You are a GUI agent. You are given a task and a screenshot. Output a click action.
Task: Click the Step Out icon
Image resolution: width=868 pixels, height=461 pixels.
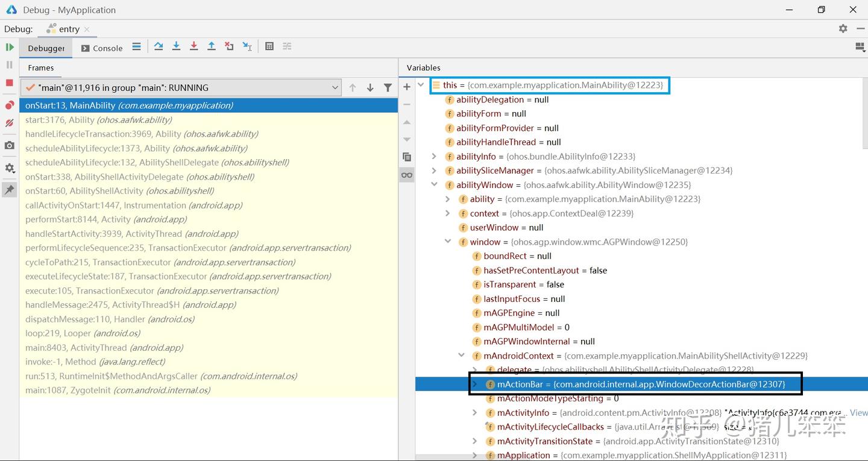point(212,46)
